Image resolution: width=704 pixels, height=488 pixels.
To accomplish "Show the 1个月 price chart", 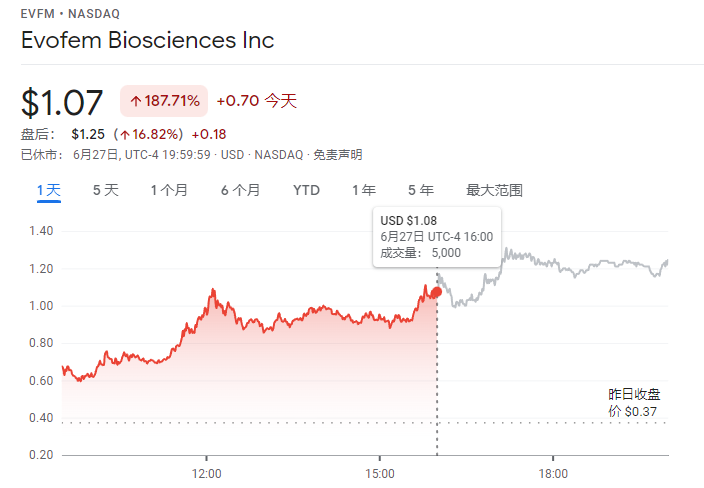I will coord(169,190).
